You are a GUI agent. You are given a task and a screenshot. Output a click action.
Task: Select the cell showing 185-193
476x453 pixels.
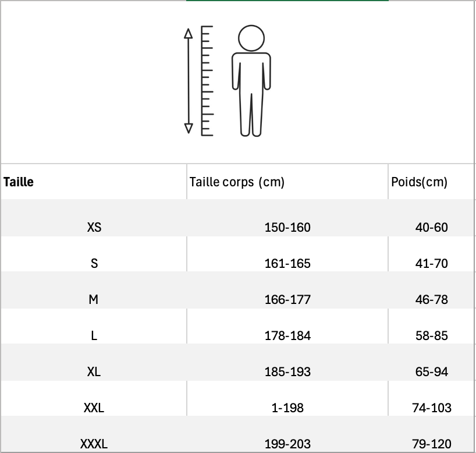287,371
